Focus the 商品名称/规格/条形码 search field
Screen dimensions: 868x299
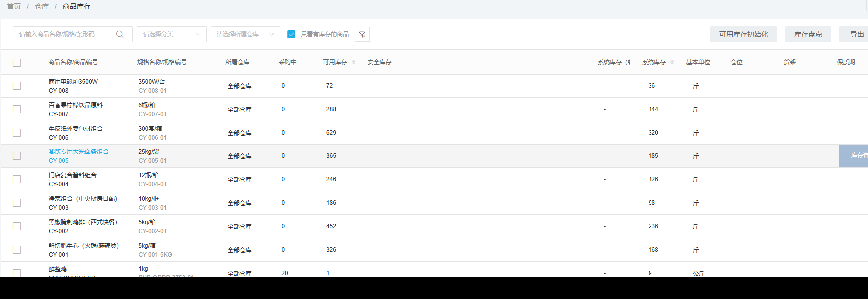73,34
